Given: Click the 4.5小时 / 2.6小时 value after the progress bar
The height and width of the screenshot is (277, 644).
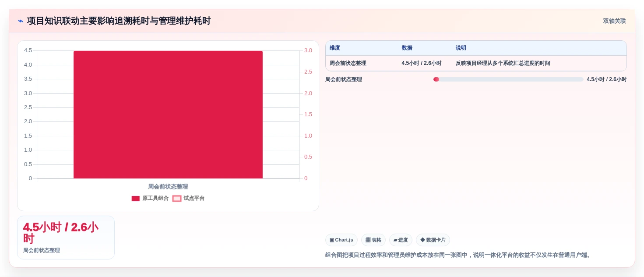Looking at the screenshot, I should (x=607, y=79).
